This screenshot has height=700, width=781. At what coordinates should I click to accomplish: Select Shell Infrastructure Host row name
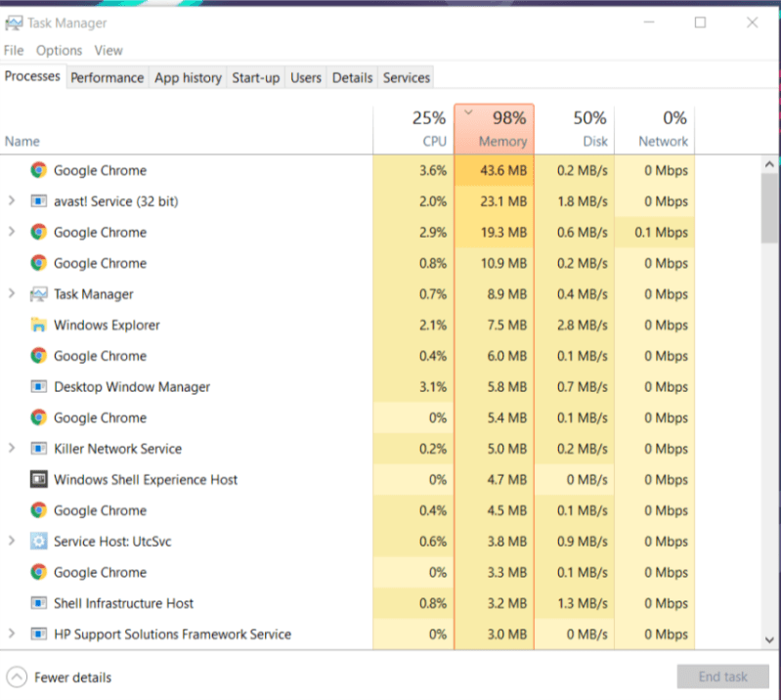point(123,603)
